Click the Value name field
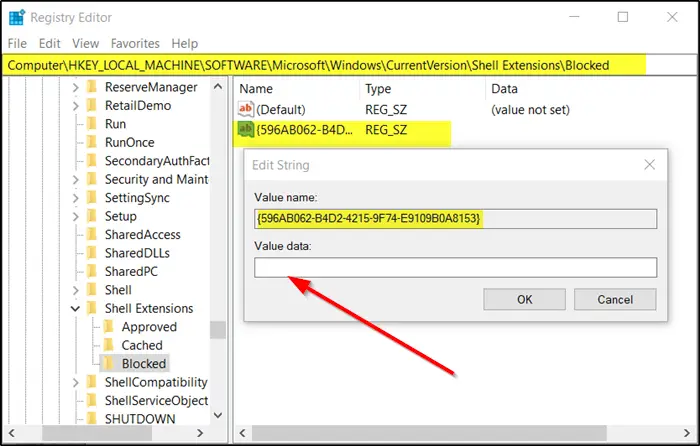 (x=455, y=219)
